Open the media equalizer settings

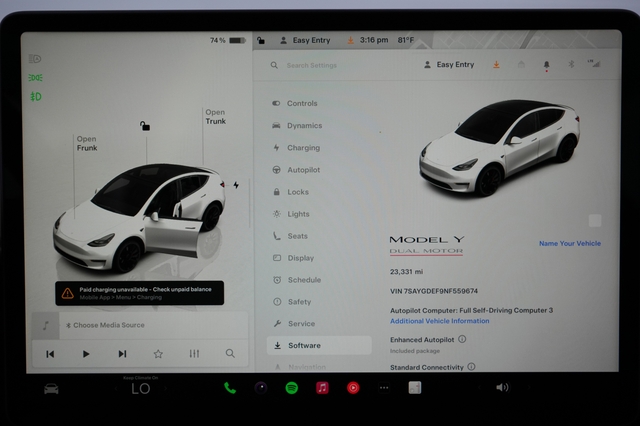pos(194,354)
